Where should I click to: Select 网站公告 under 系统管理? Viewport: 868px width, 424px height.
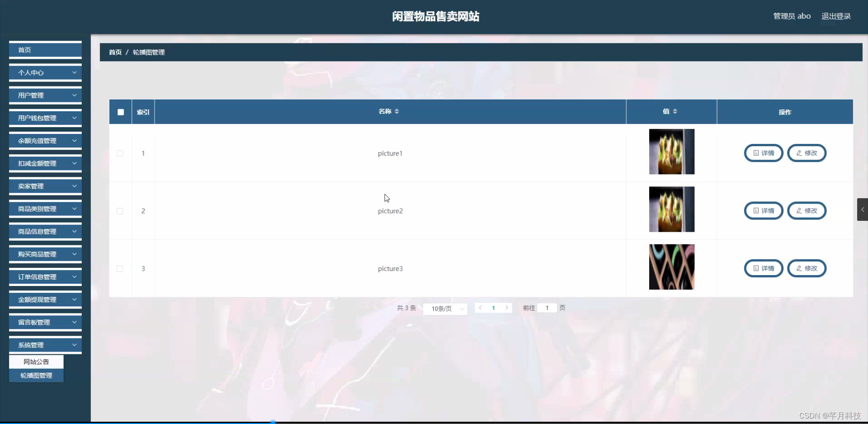tap(36, 362)
